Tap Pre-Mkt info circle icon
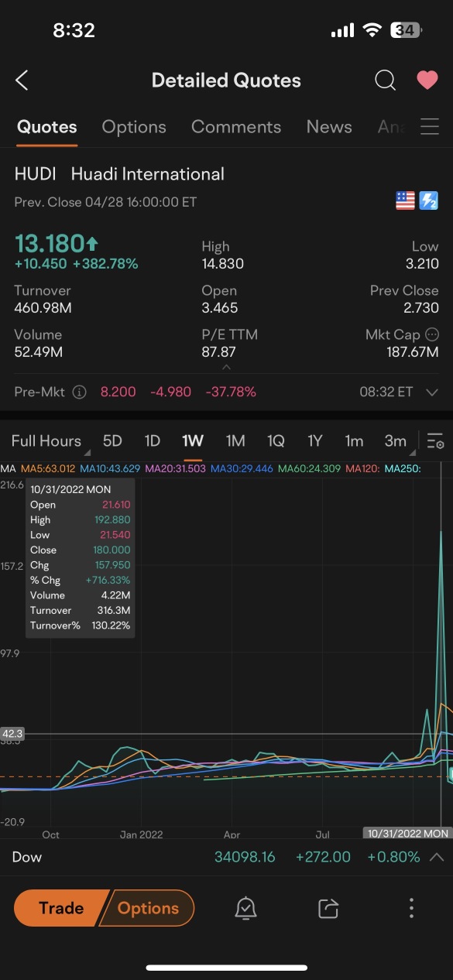 click(x=79, y=392)
